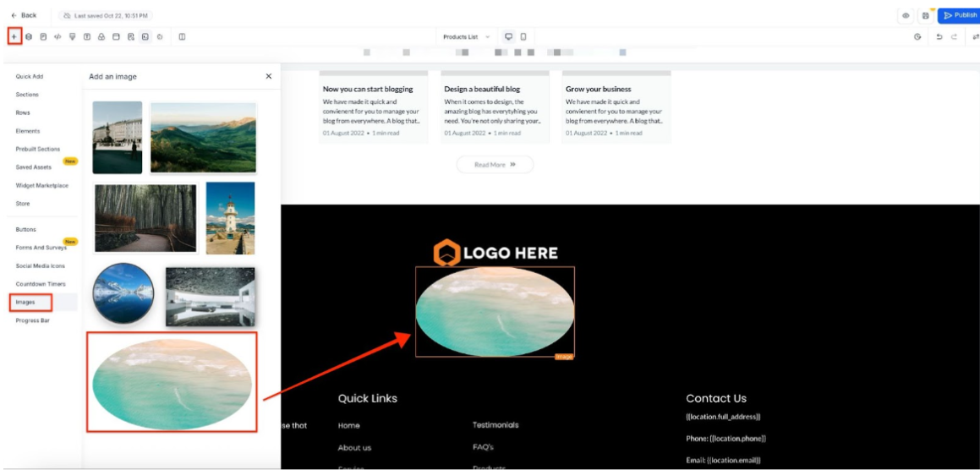Click the Read More button
Screen dimensions: 980x470
click(x=495, y=165)
